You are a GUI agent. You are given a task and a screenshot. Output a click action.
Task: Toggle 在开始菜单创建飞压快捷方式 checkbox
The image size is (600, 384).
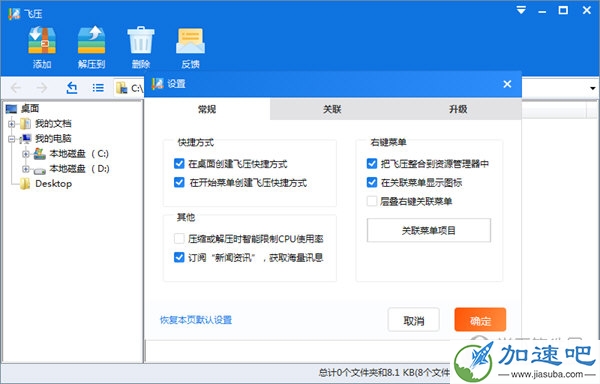pos(179,182)
